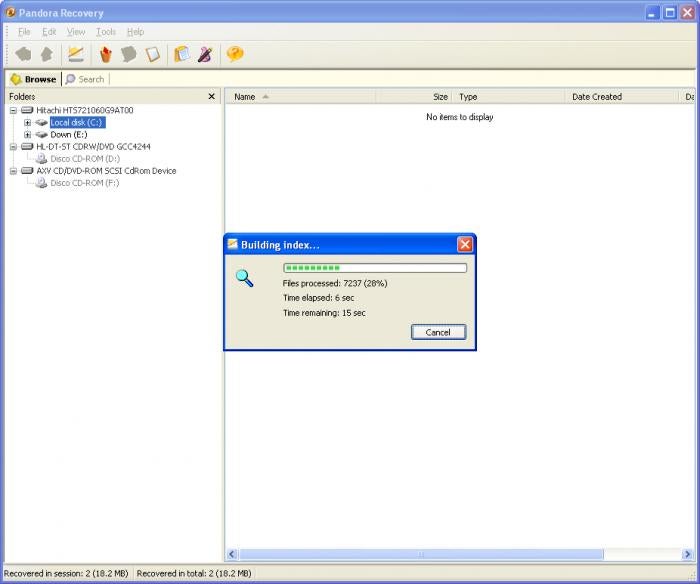Collapse the AXV CD/DVD-ROM SCSI device node
This screenshot has width=700, height=584.
point(13,171)
